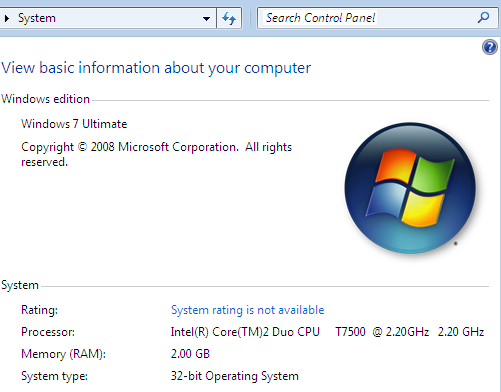This screenshot has width=501, height=392.
Task: Click the '32-bit Operating System' value
Action: click(x=235, y=376)
